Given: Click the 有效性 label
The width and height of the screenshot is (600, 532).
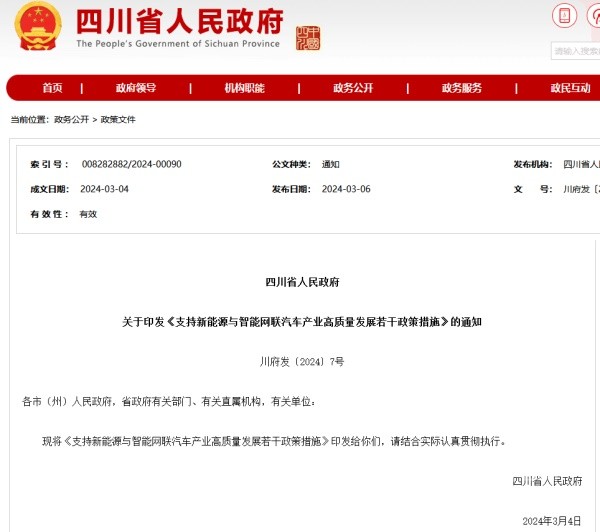Looking at the screenshot, I should (49, 214).
